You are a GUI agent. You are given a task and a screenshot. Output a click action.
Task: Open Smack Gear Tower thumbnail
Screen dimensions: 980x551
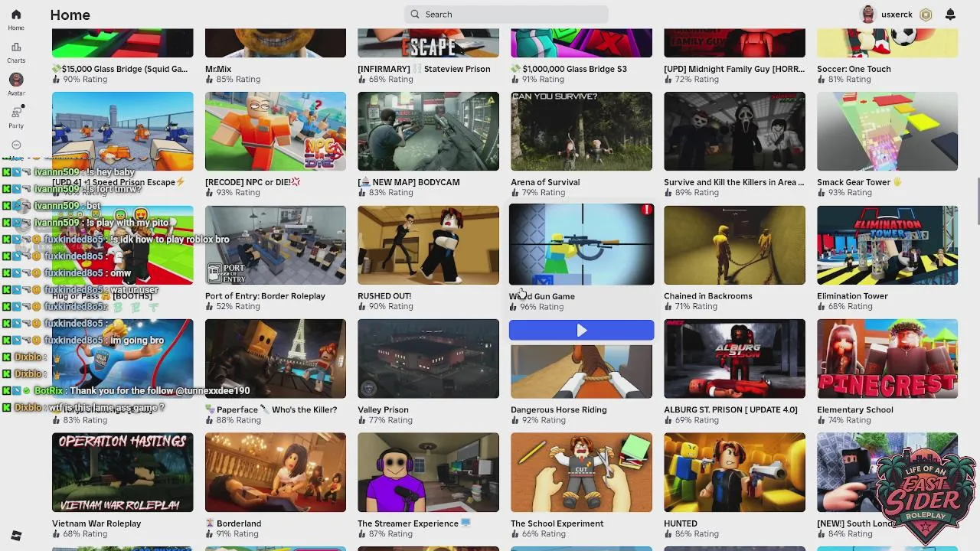pyautogui.click(x=887, y=131)
